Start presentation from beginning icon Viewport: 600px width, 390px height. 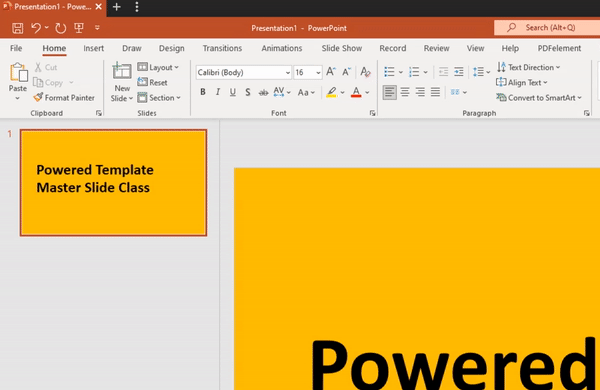[79, 28]
